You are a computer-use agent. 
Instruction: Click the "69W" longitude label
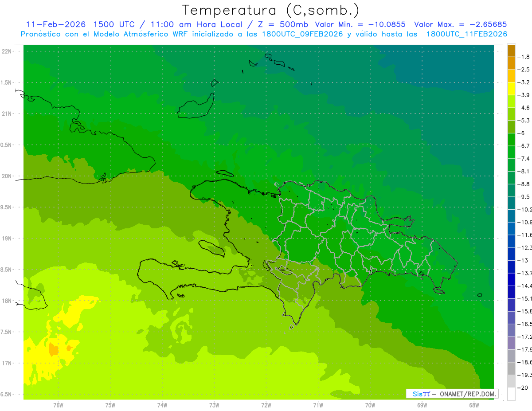coord(422,405)
